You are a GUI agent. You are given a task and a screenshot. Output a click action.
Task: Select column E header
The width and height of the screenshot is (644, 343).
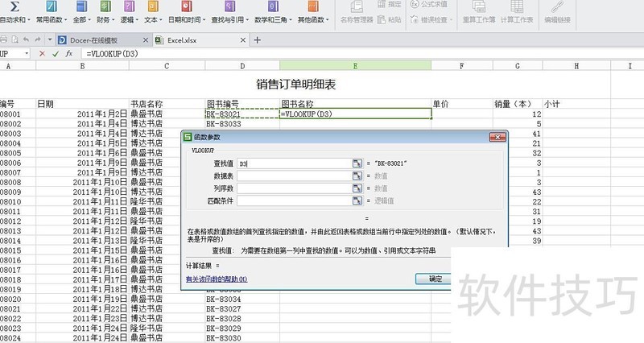pyautogui.click(x=355, y=66)
